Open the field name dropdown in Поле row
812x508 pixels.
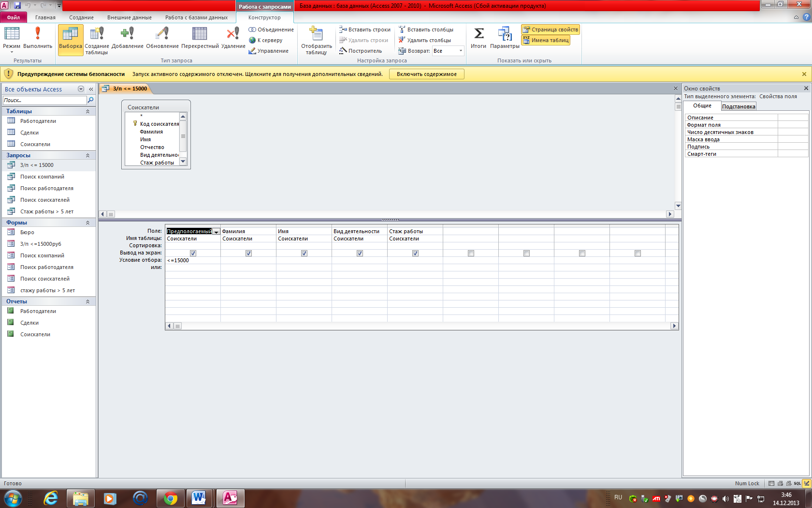[216, 232]
